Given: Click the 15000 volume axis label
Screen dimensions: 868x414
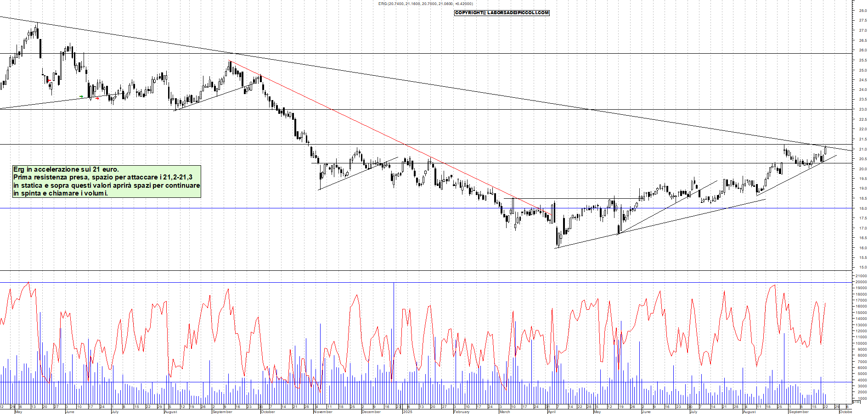Looking at the screenshot, I should 861,313.
